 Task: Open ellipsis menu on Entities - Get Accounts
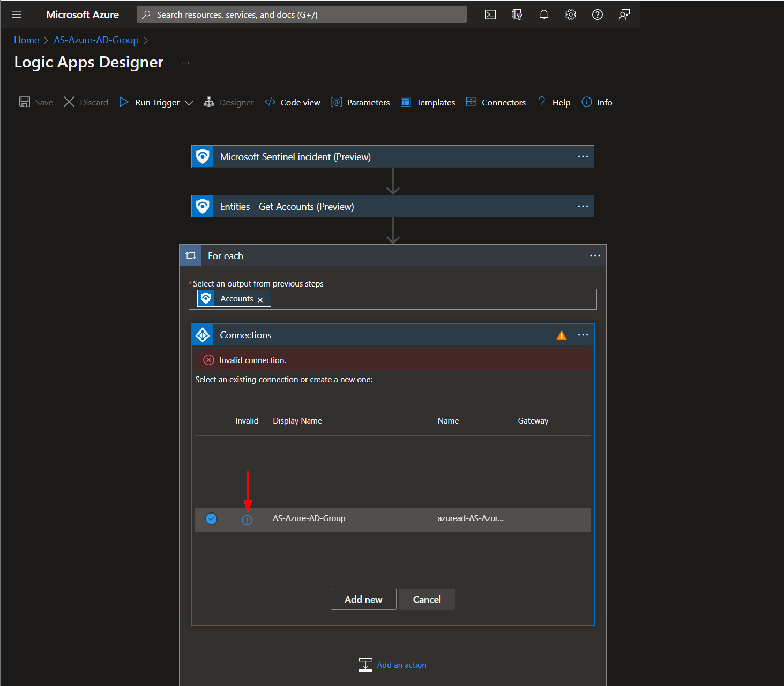click(x=583, y=206)
